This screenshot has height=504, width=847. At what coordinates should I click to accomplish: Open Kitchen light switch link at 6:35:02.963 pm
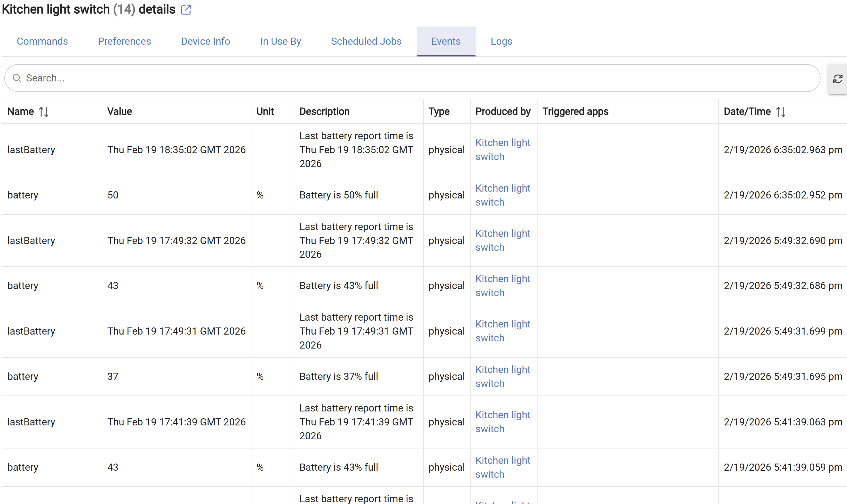tap(503, 150)
